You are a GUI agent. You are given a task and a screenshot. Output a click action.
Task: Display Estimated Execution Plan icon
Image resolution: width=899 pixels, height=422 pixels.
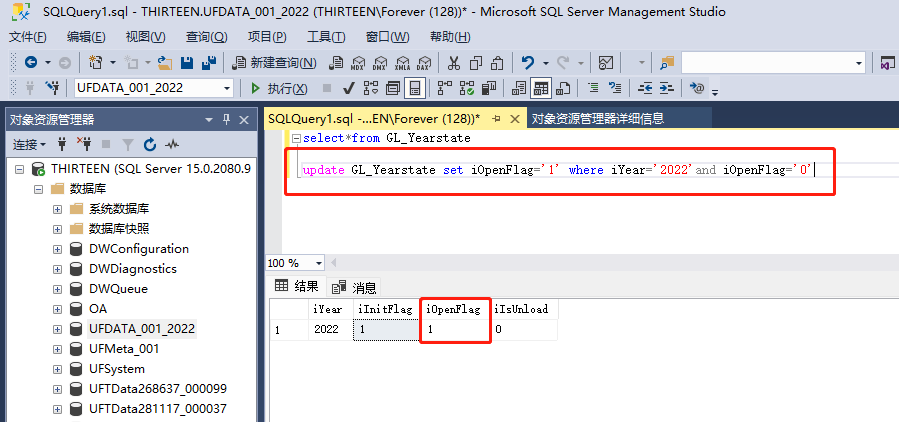(371, 88)
